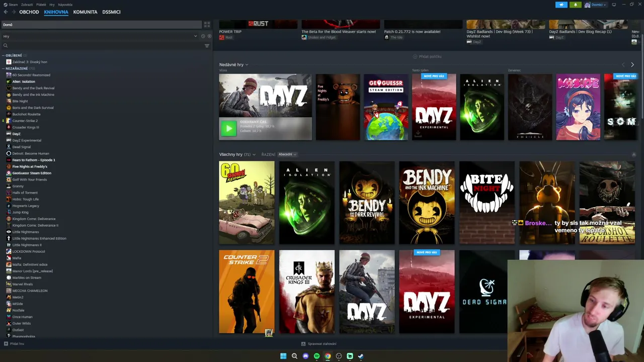
Task: Click the Crusader Kings III list icon
Action: (x=9, y=127)
